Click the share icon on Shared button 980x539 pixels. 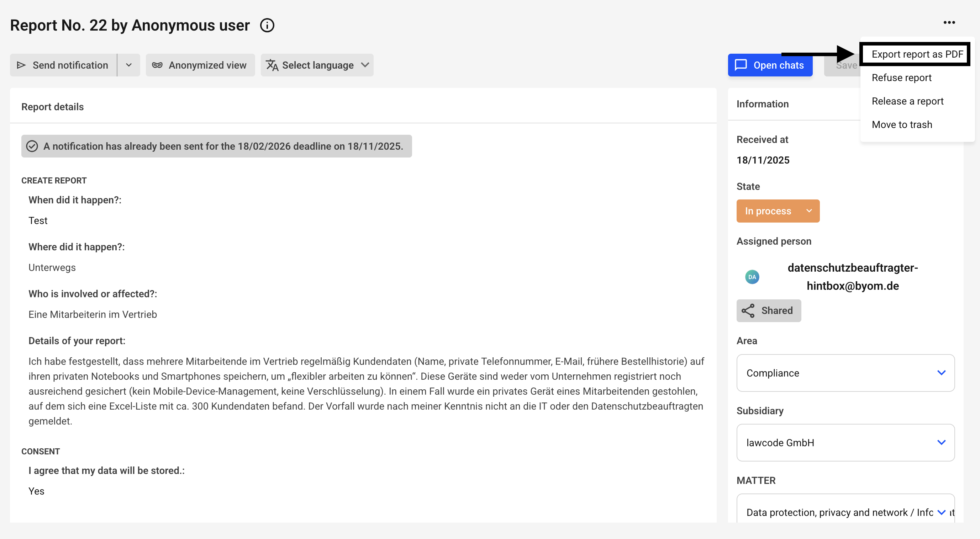coord(748,310)
